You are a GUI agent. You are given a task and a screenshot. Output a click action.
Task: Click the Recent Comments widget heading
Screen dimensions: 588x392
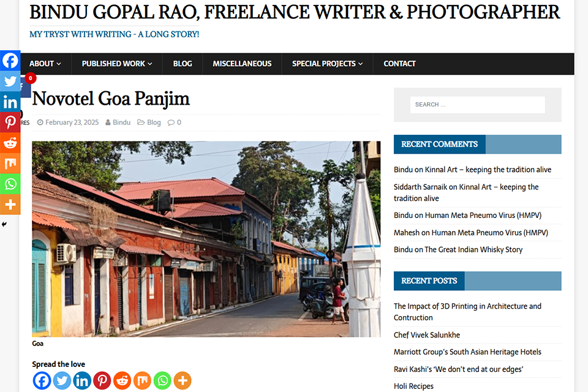click(440, 144)
